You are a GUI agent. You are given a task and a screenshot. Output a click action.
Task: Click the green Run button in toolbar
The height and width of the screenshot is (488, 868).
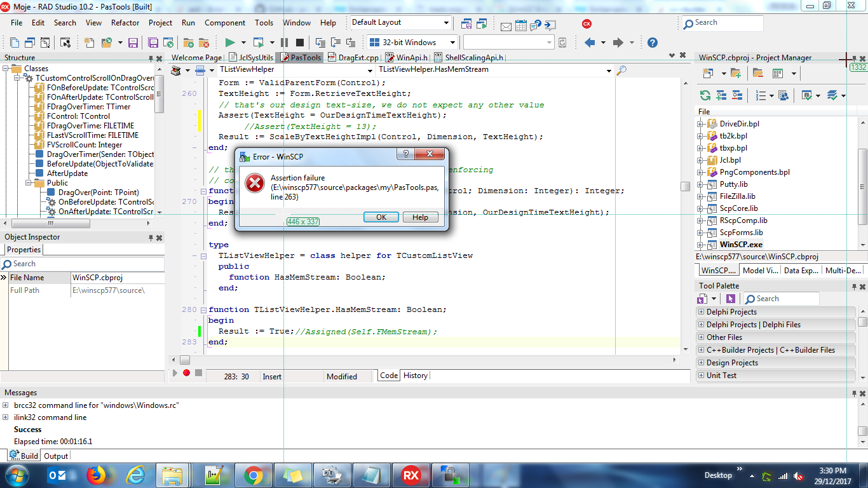(230, 43)
